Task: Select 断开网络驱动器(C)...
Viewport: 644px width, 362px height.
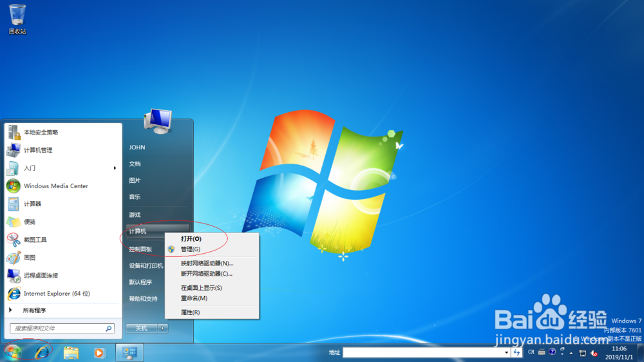Action: (x=212, y=274)
